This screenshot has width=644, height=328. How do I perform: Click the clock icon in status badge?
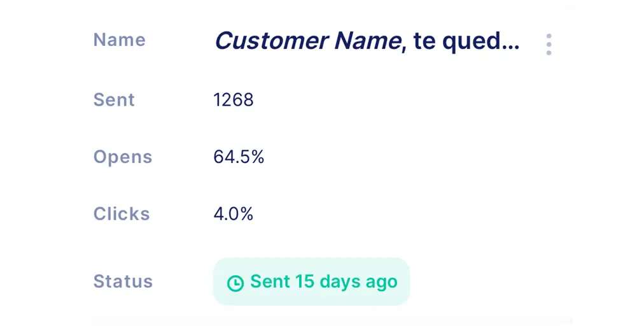point(235,283)
